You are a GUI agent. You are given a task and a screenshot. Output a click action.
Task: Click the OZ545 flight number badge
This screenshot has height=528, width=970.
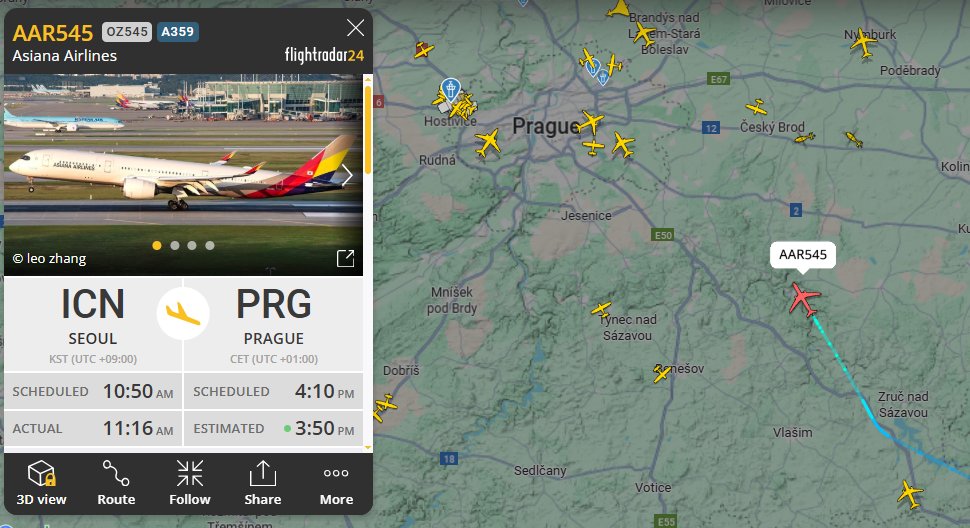[x=127, y=32]
